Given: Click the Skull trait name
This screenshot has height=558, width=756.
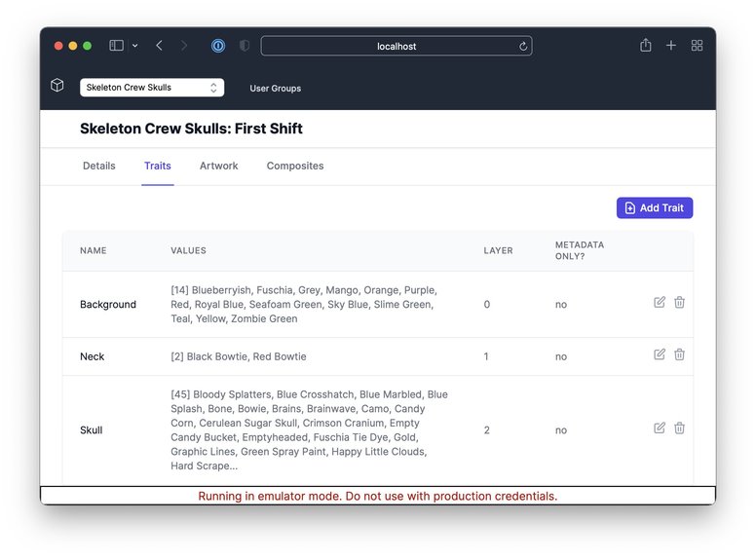Looking at the screenshot, I should (92, 429).
